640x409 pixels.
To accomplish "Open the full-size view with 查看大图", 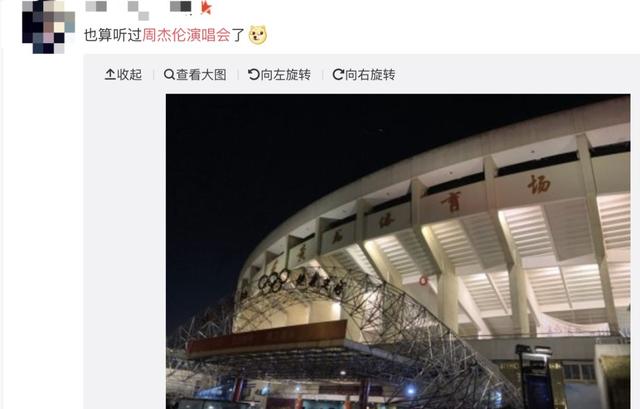I will pyautogui.click(x=201, y=74).
